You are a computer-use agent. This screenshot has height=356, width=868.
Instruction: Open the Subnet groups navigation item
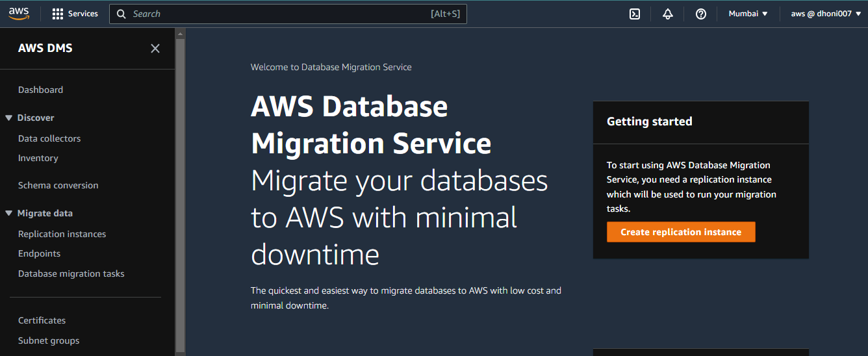(49, 340)
